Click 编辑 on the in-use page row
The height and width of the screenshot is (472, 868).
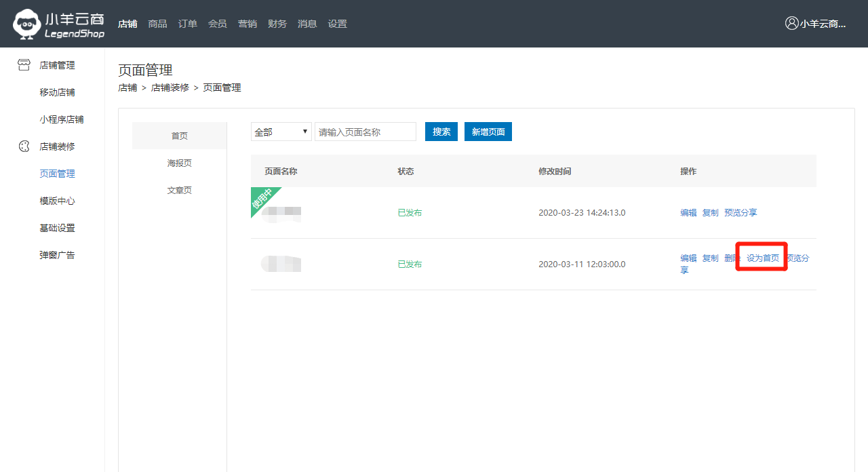688,212
